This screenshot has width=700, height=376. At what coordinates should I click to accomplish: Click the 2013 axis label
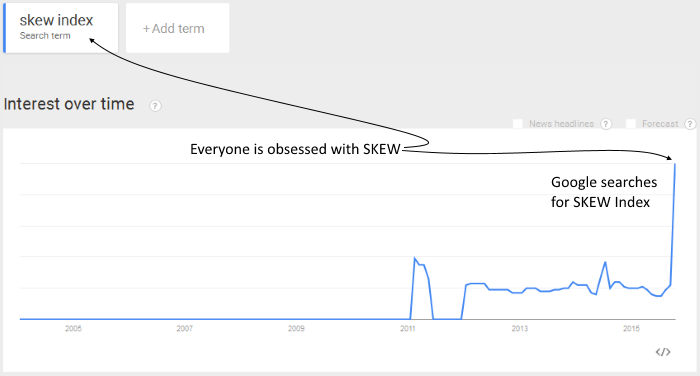[520, 329]
